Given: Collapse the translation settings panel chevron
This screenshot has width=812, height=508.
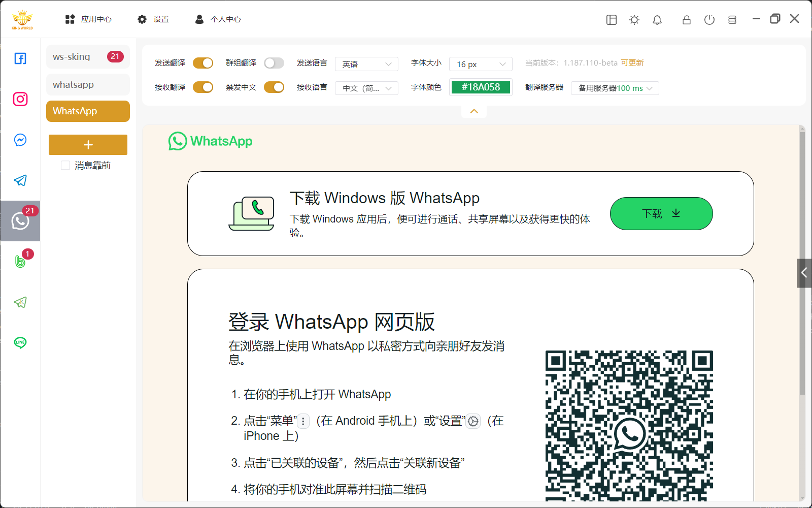Looking at the screenshot, I should [473, 111].
